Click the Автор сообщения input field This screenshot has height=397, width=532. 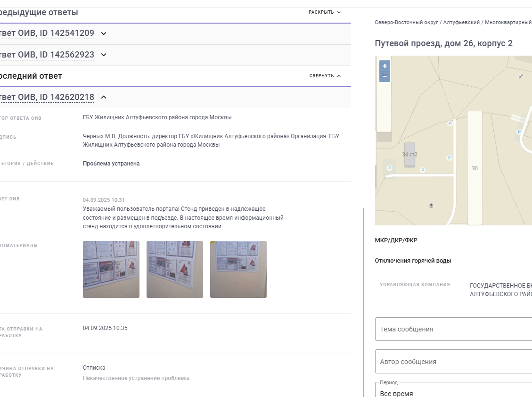(x=453, y=362)
